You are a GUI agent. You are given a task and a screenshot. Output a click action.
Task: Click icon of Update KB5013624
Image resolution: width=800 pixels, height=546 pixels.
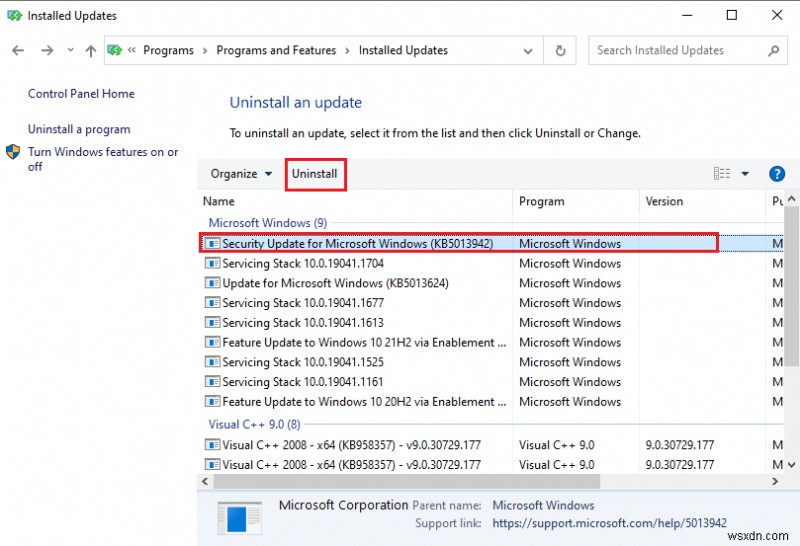[x=212, y=283]
